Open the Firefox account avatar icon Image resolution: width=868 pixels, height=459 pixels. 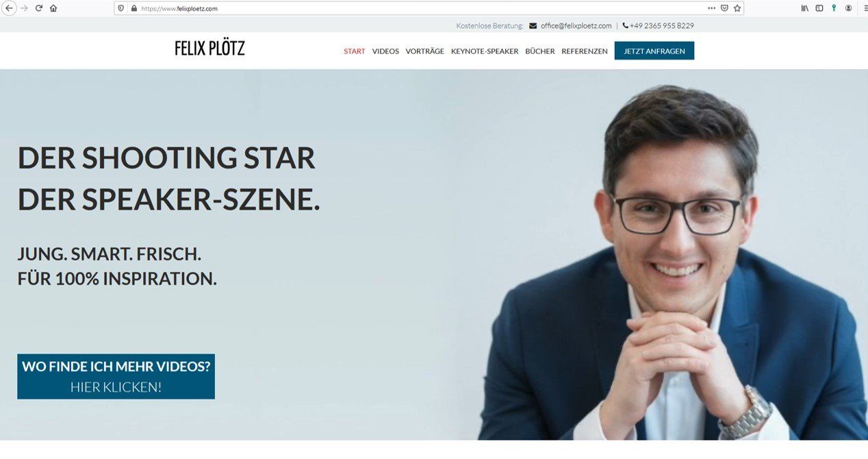(x=848, y=8)
